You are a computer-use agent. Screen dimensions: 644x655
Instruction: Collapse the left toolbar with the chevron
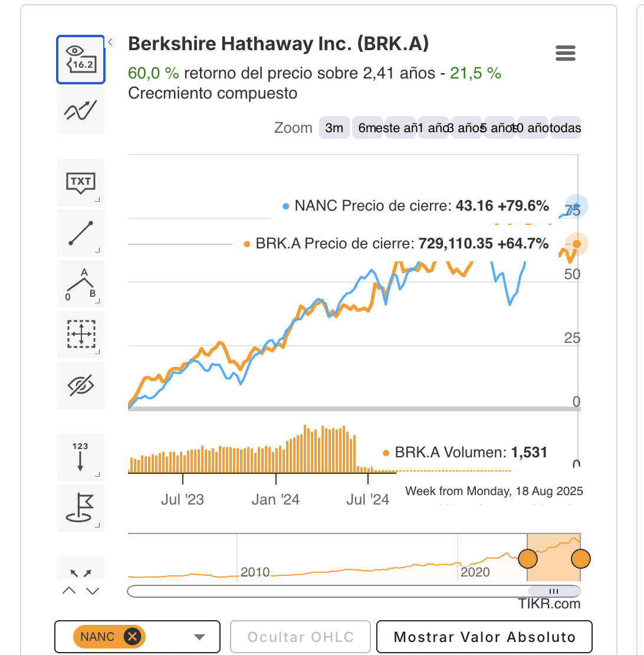pyautogui.click(x=111, y=42)
